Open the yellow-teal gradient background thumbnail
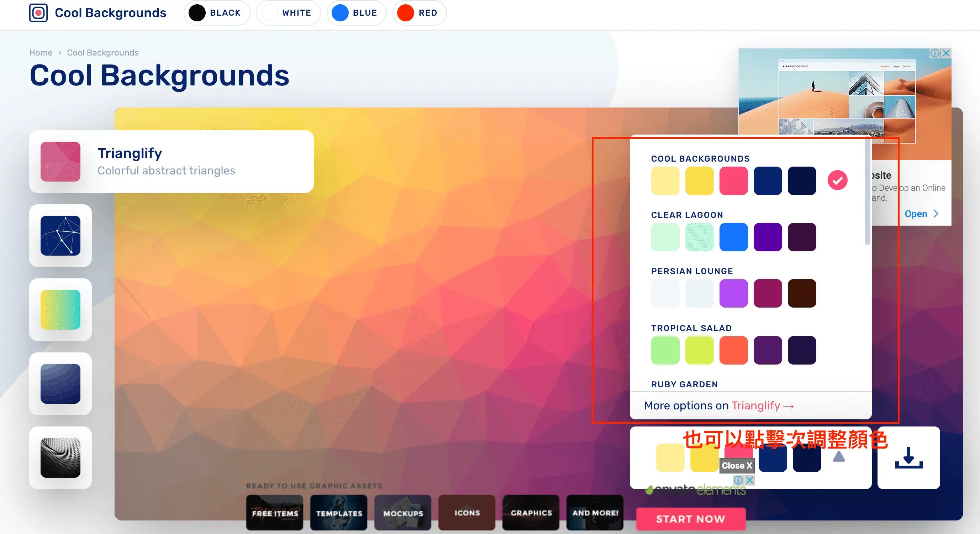 tap(60, 309)
